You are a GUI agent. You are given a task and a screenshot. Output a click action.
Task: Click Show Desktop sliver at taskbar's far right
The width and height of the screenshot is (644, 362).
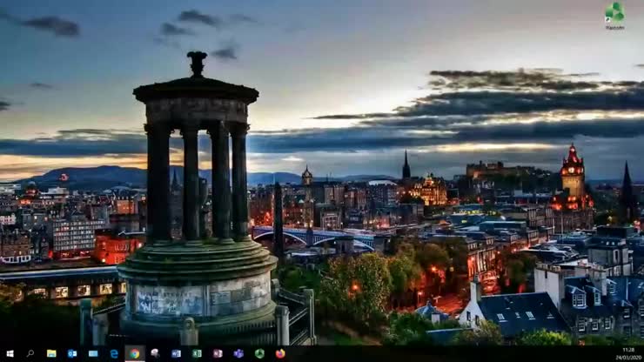pos(642,353)
